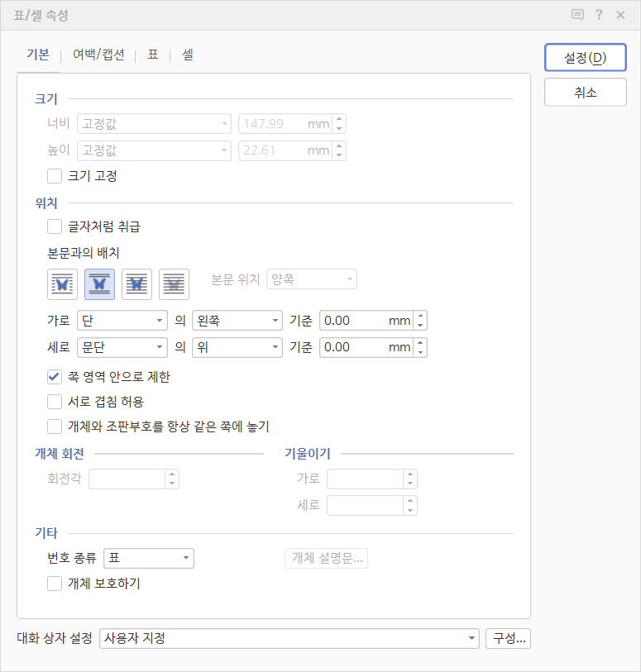Click the 기울이기 세로 input field
Screen dimensions: 641x672
pos(366,505)
